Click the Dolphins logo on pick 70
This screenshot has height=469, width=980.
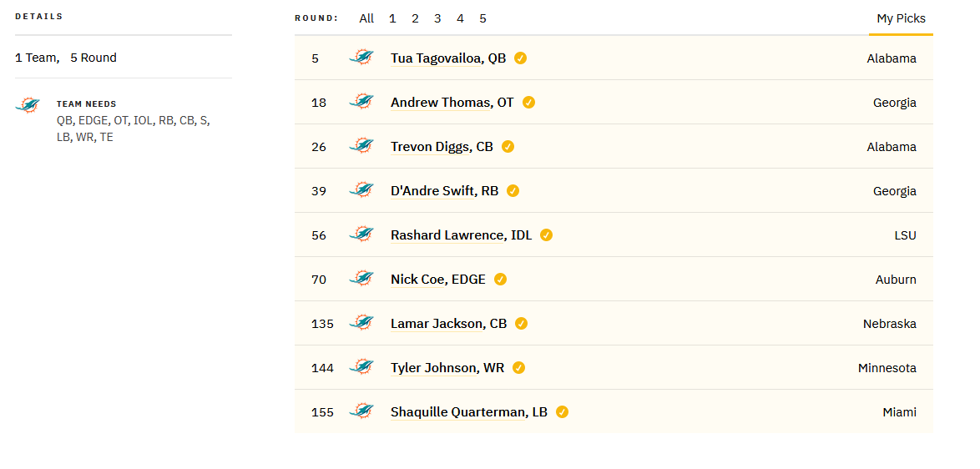pyautogui.click(x=361, y=279)
